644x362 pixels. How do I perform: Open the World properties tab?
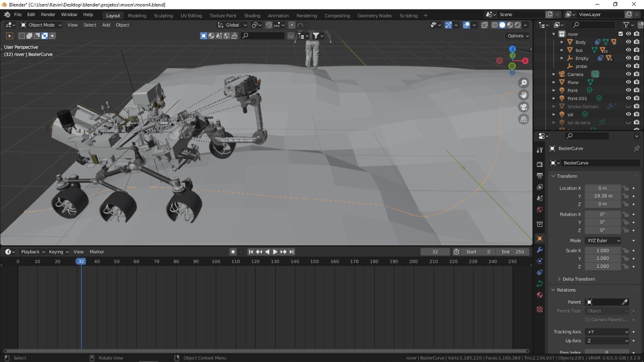pyautogui.click(x=540, y=210)
